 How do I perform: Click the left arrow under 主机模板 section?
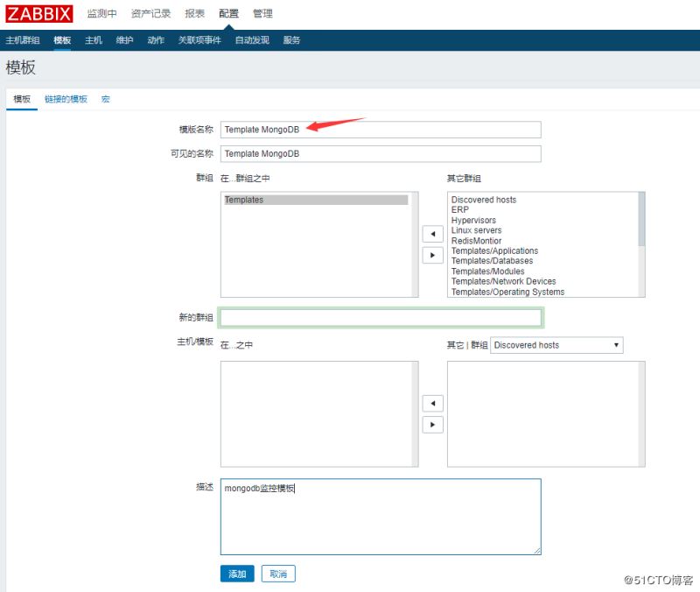pyautogui.click(x=432, y=403)
